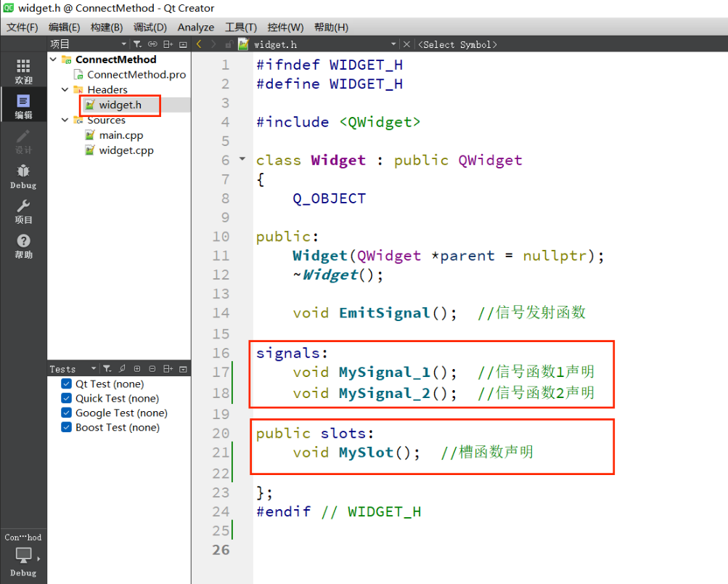Click nullptr in the constructor declaration
This screenshot has width=728, height=584.
point(555,256)
